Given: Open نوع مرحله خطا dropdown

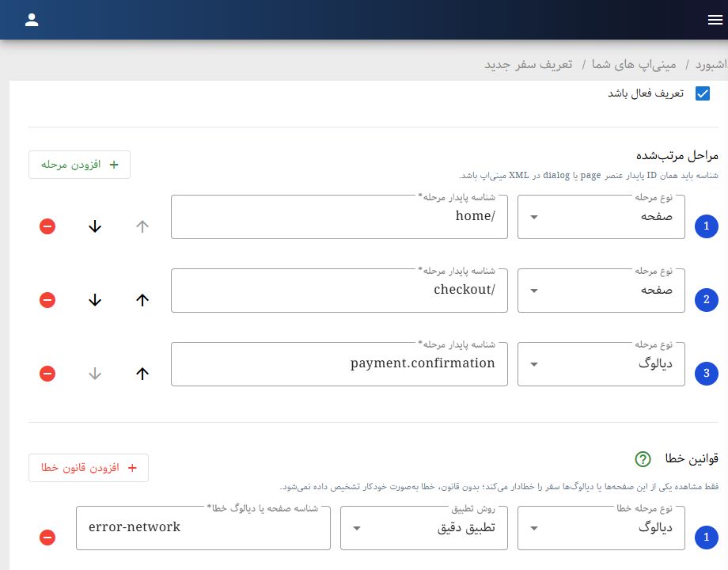Looking at the screenshot, I should coord(601,528).
